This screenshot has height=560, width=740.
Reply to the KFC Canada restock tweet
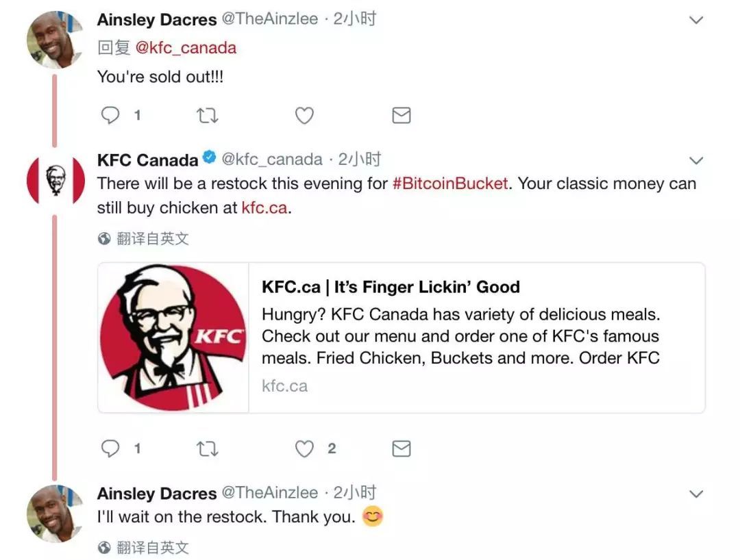(x=110, y=448)
